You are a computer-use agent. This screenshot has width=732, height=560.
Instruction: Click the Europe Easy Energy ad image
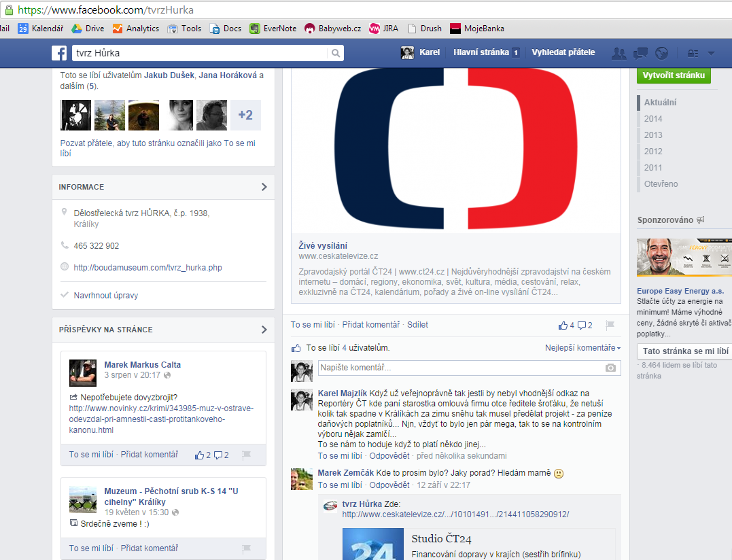[684, 257]
